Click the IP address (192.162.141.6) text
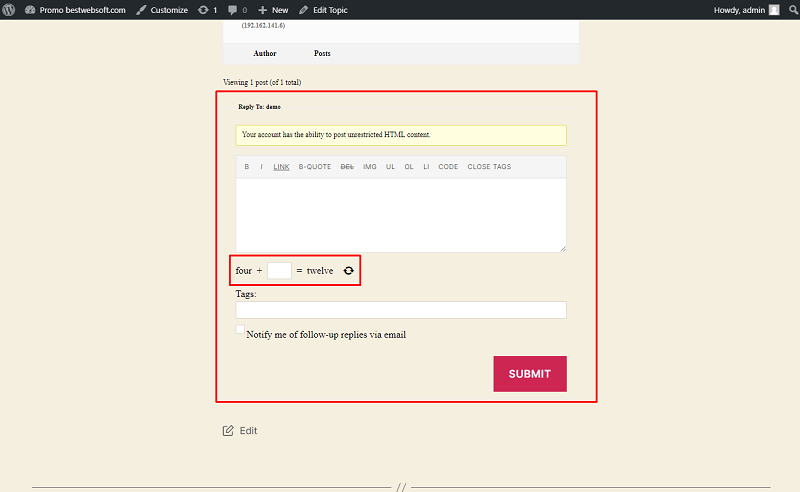 point(263,26)
